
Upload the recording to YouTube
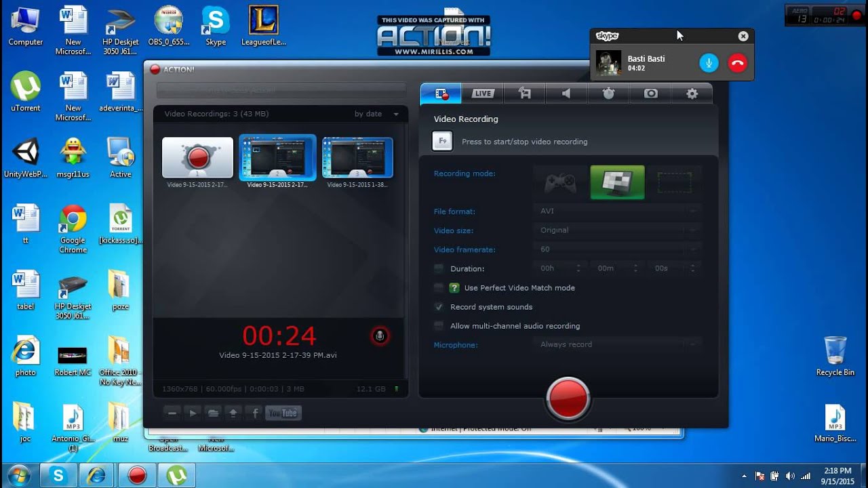(x=283, y=413)
